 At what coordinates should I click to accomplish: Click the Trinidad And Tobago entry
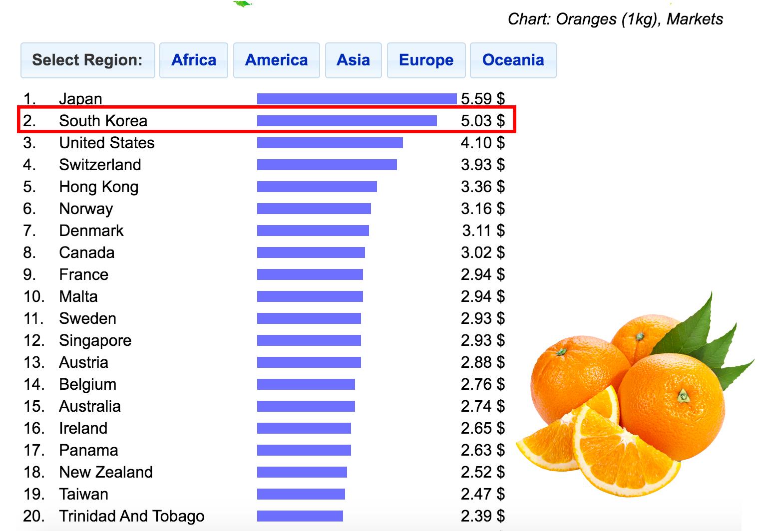[131, 516]
